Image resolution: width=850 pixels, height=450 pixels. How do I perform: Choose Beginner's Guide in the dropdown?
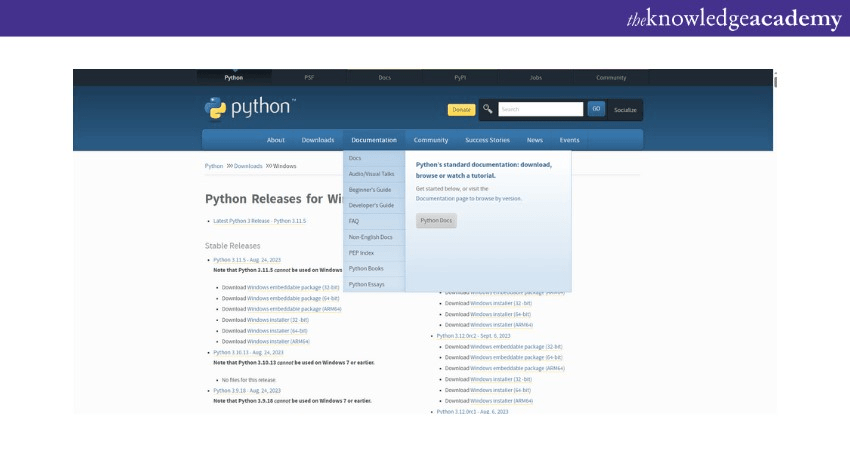tap(374, 190)
